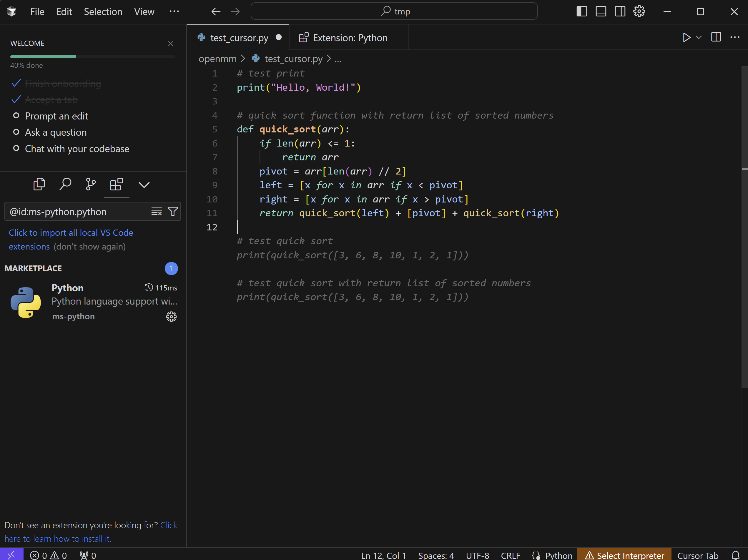Open the Python extension manage gear
Image resolution: width=748 pixels, height=560 pixels.
tap(172, 317)
